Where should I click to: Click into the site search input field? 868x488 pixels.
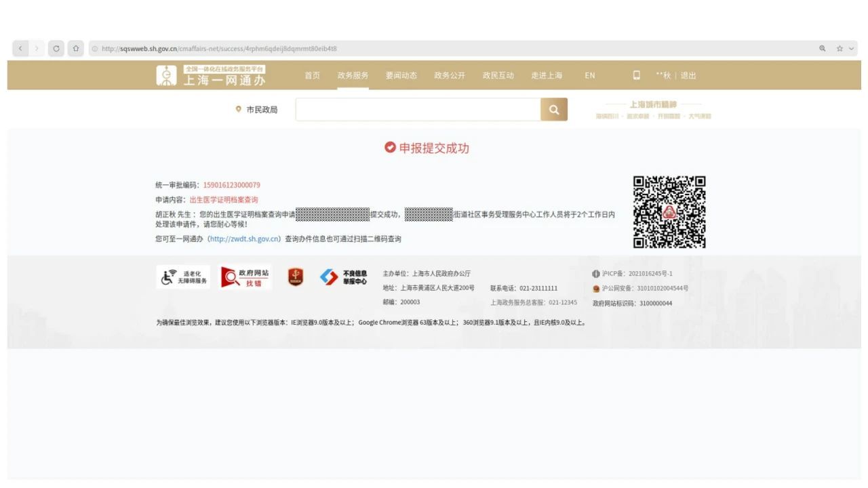tap(418, 110)
